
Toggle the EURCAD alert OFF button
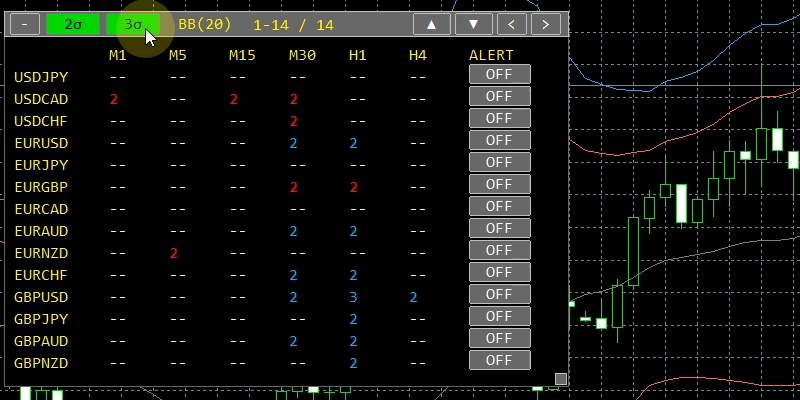(x=499, y=206)
